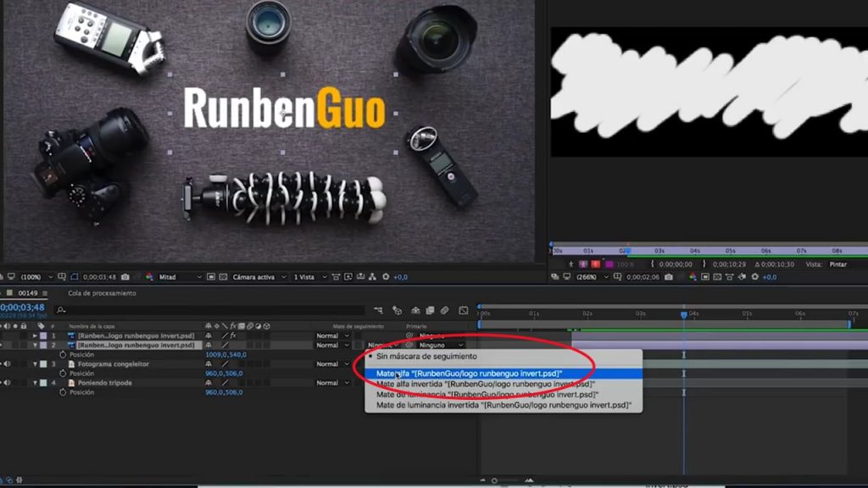Click label color swatch of Fotograma congeleitor

[x=43, y=364]
